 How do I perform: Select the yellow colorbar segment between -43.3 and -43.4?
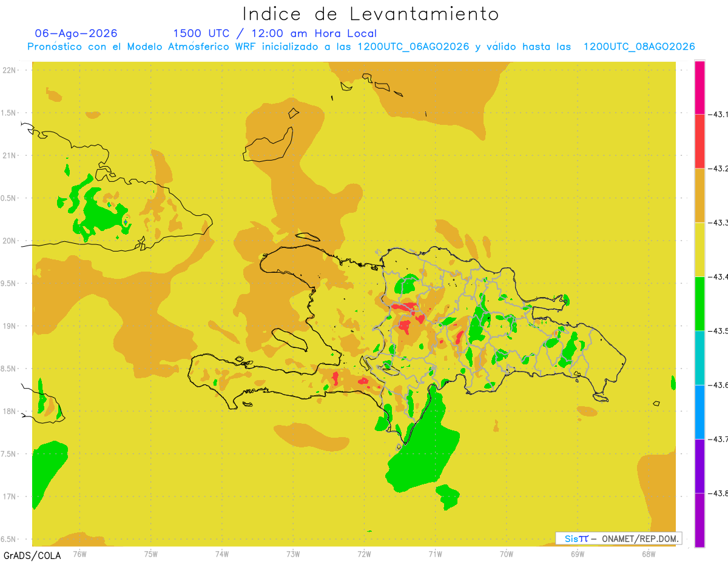(x=699, y=249)
